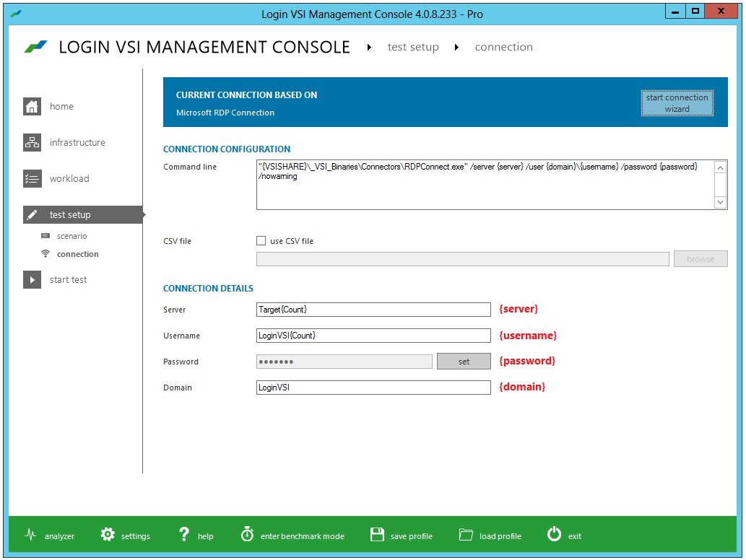Image resolution: width=746 pixels, height=560 pixels.
Task: Open the home menu item
Action: pos(61,107)
